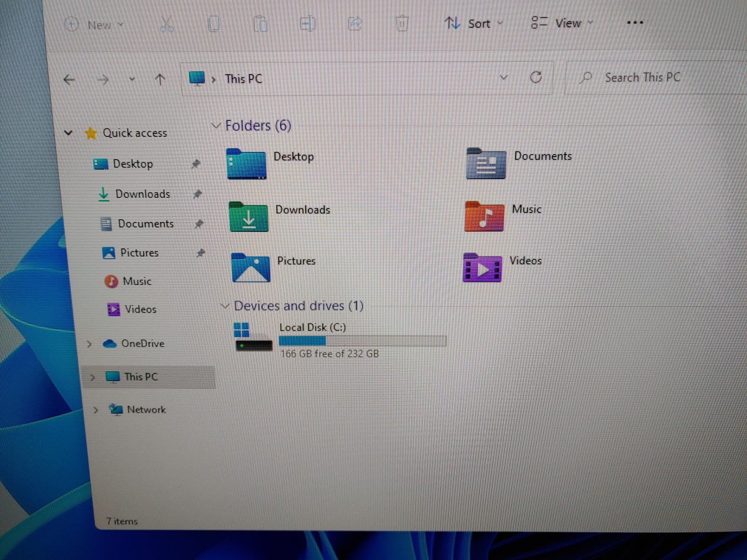Select the Pictures folder icon in Folders
This screenshot has width=747, height=560.
click(x=251, y=268)
